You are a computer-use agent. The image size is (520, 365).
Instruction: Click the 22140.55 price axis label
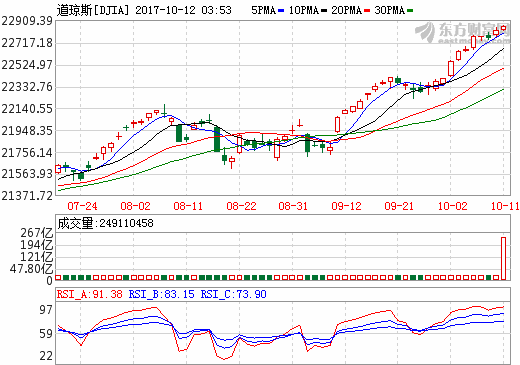coord(27,109)
